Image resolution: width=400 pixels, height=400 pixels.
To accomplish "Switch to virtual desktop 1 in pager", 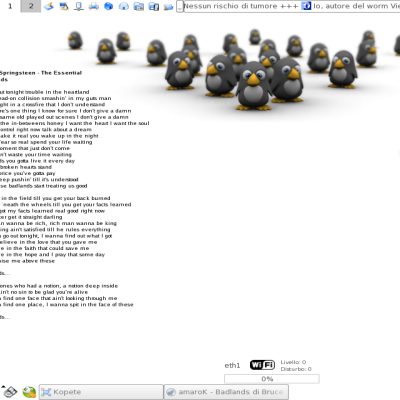I will 10,6.
